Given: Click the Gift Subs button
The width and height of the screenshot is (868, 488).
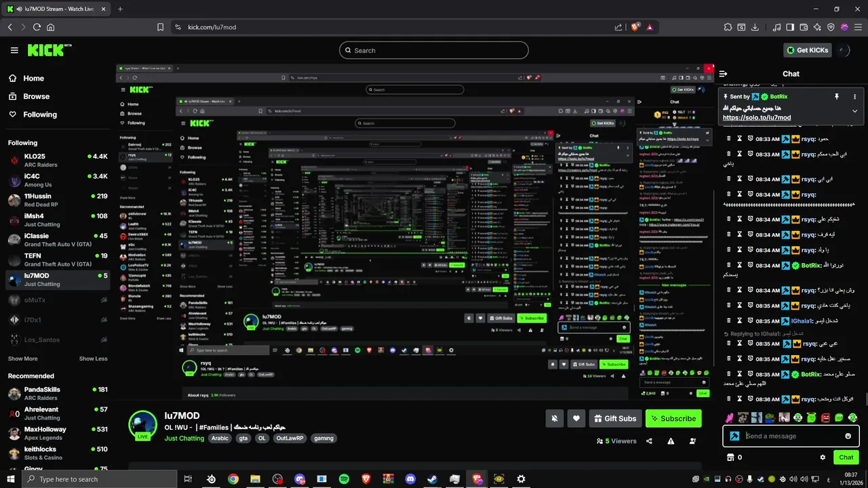Looking at the screenshot, I should (615, 418).
